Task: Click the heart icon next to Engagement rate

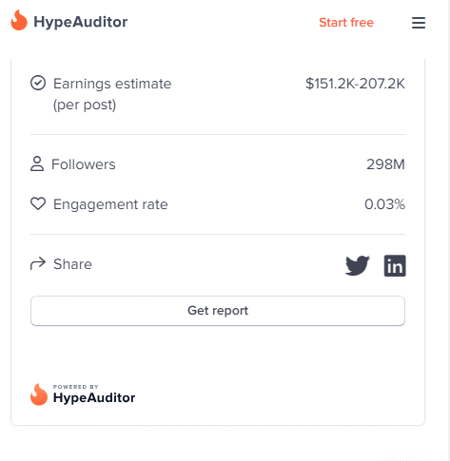Action: click(x=38, y=204)
